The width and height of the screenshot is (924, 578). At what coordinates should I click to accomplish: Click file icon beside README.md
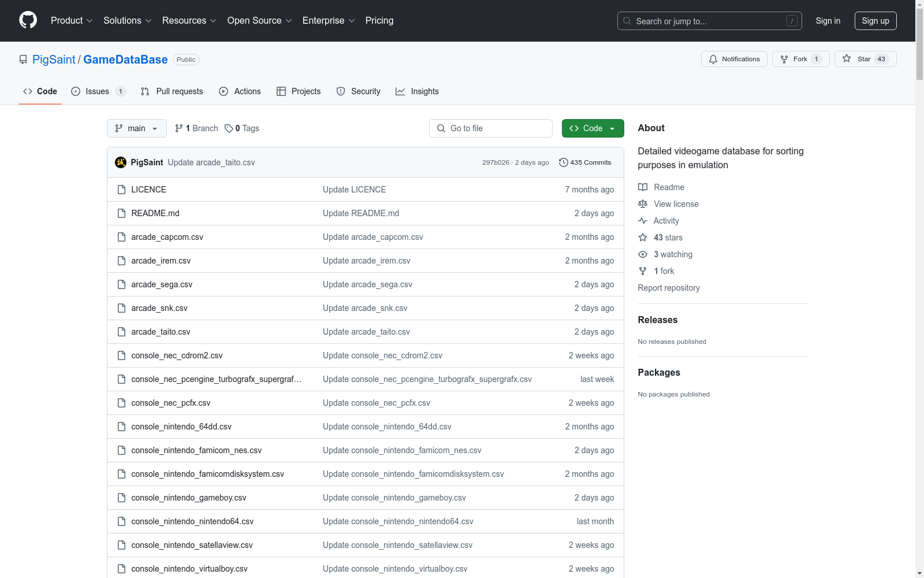(x=121, y=213)
